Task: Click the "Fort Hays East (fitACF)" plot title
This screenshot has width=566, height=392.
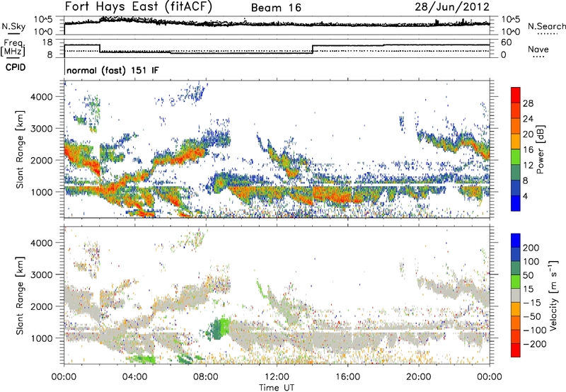Action: pyautogui.click(x=139, y=6)
